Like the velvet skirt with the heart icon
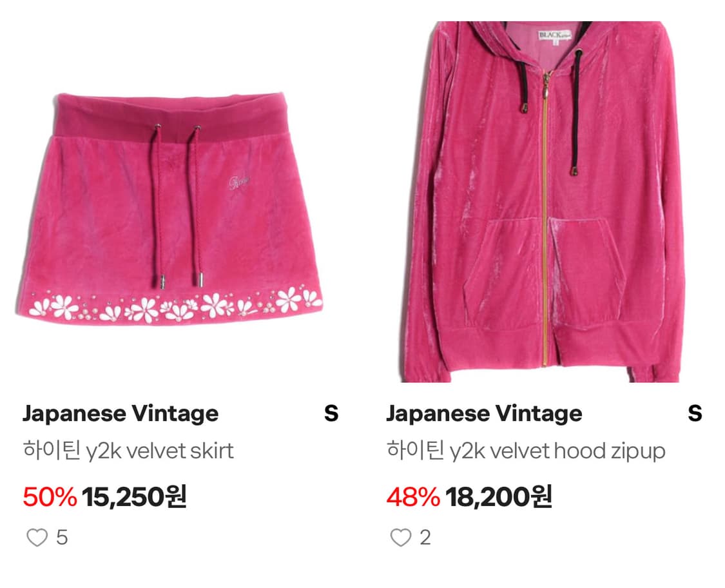This screenshot has height=588, width=725. click(x=37, y=537)
